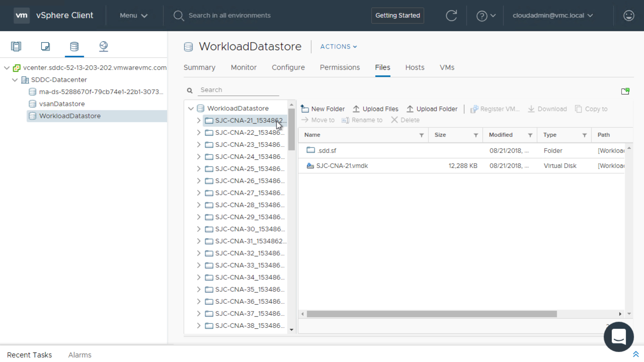644x362 pixels.
Task: Click the refresh icon in top bar
Action: coord(451,15)
